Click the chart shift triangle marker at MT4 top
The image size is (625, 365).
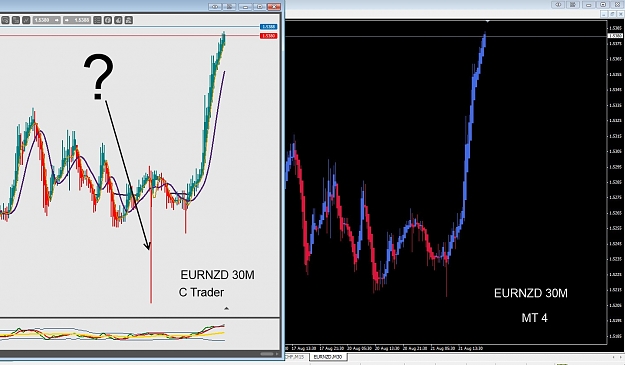pos(487,21)
